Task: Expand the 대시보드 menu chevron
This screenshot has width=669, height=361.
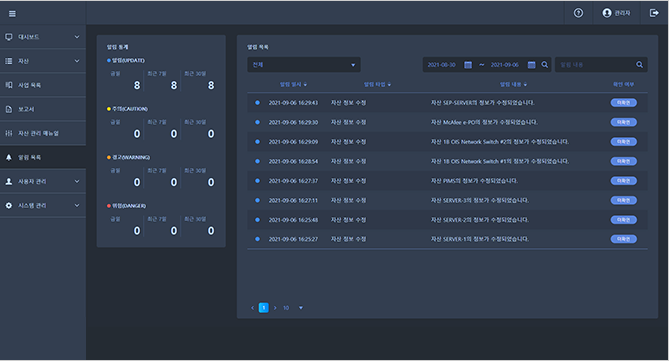Action: 77,37
